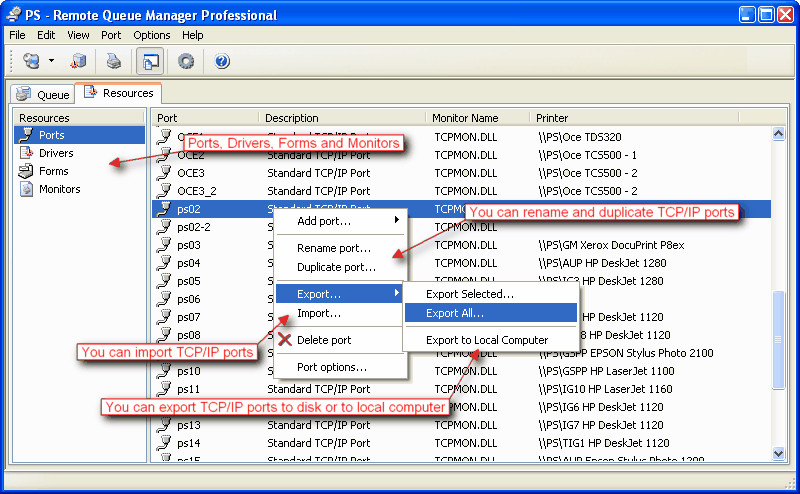Select Drivers in the Resources pane
The width and height of the screenshot is (800, 494).
pyautogui.click(x=56, y=153)
